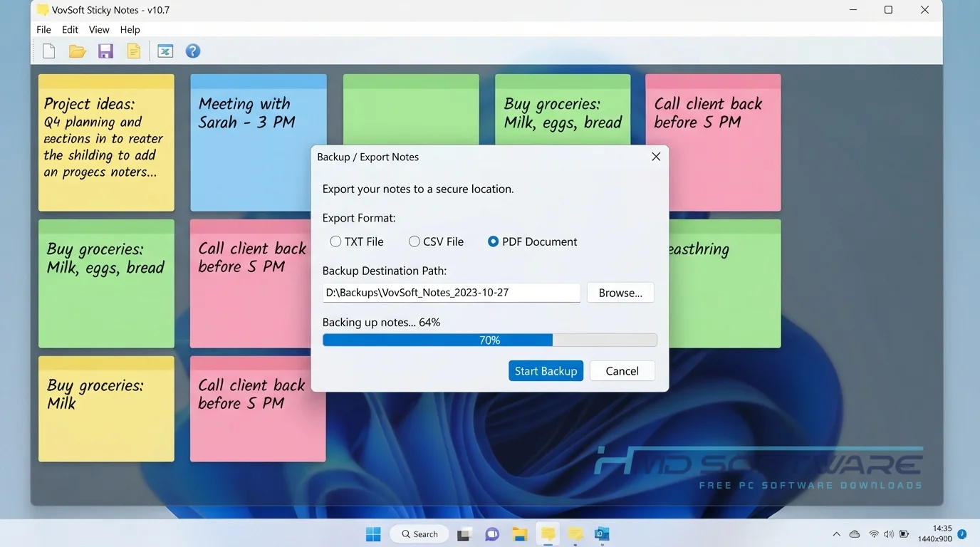
Task: Click the 'Export Format:' label
Action: 359,218
